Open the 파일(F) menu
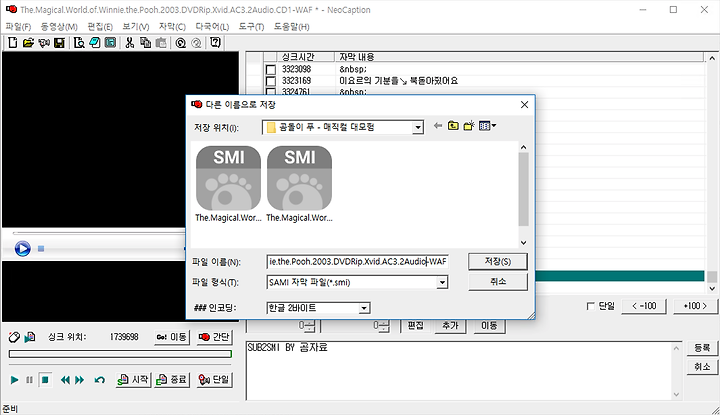Screen dimensions: 720x415 (x=18, y=27)
